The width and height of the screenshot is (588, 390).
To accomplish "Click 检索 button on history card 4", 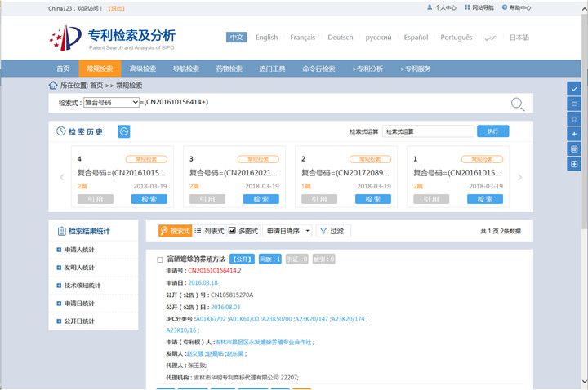I will click(149, 199).
